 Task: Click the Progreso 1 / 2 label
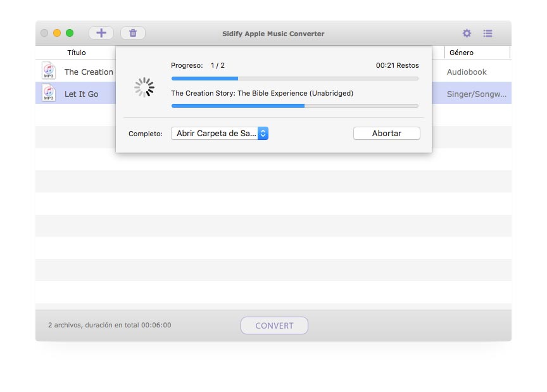point(198,65)
